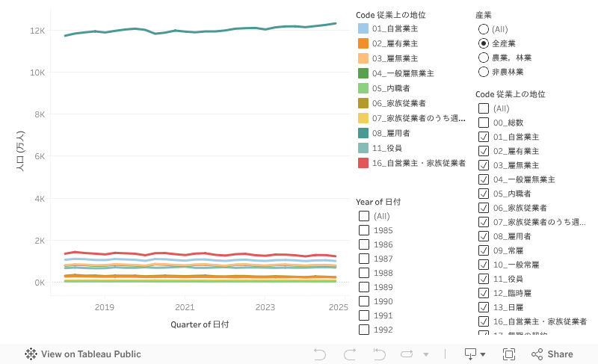Viewport: 598px width, 364px height.
Task: Enter full screen mode icon
Action: coord(509,354)
